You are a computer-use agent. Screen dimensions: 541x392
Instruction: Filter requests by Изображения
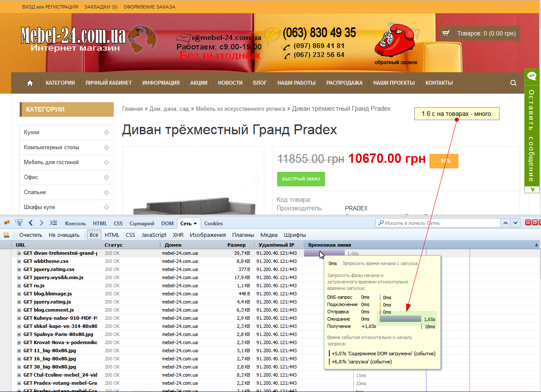point(208,235)
